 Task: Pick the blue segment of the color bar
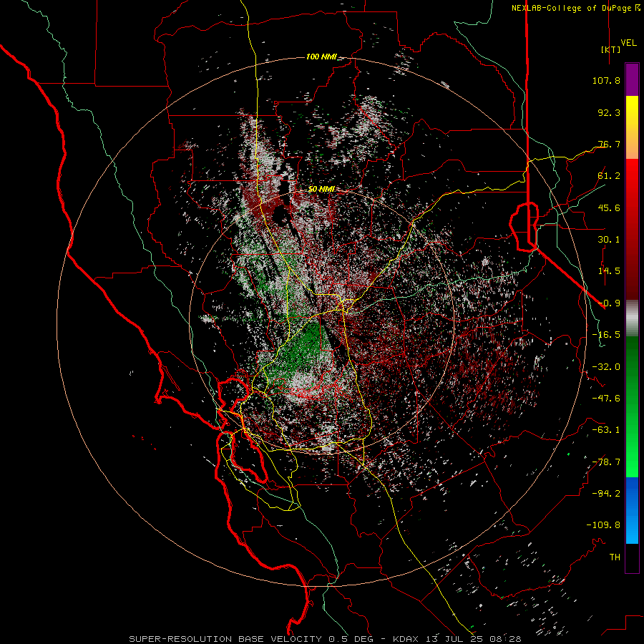pyautogui.click(x=632, y=510)
